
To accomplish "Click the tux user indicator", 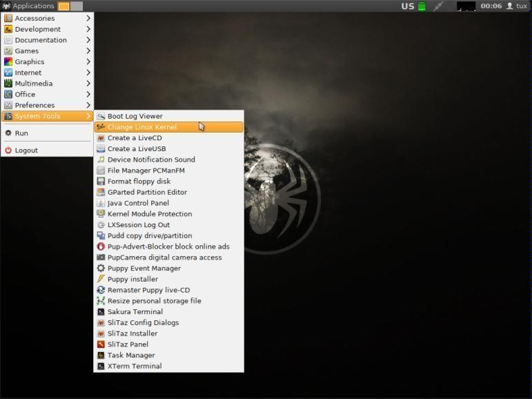I will [x=517, y=6].
